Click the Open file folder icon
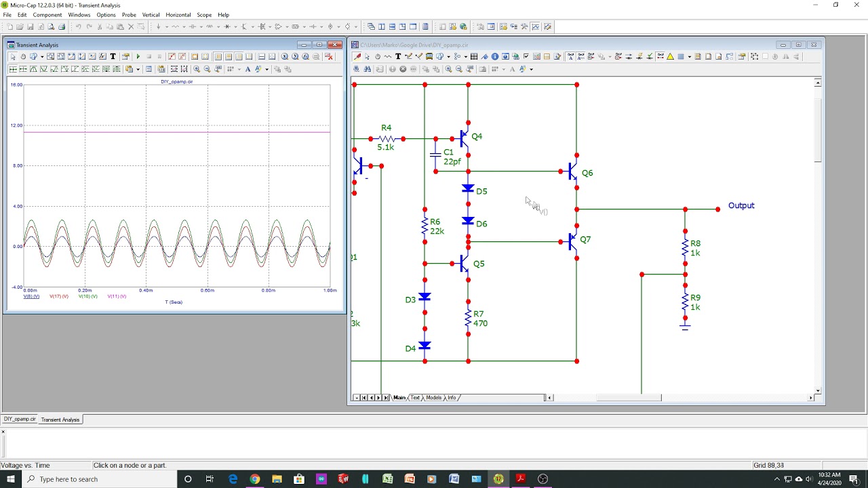The width and height of the screenshot is (868, 488). pos(20,26)
